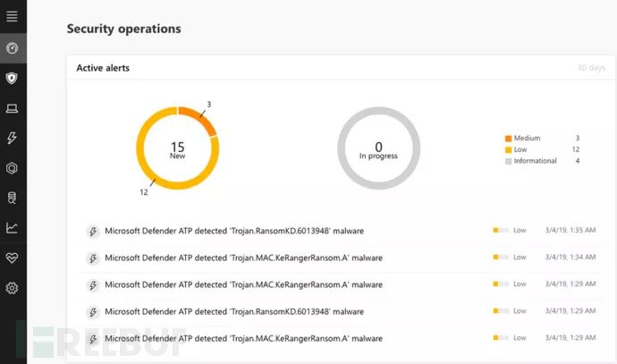Open the advanced hunting database search icon
This screenshot has width=617, height=364.
(12, 198)
